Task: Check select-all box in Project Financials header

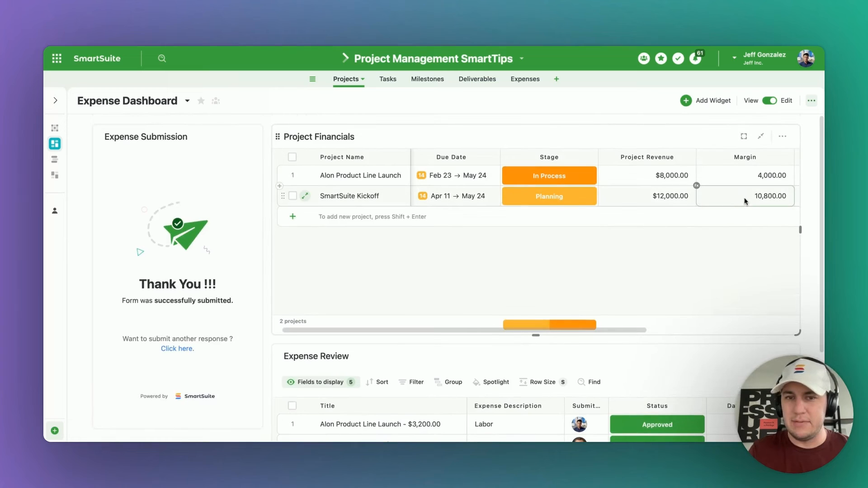Action: (x=292, y=157)
